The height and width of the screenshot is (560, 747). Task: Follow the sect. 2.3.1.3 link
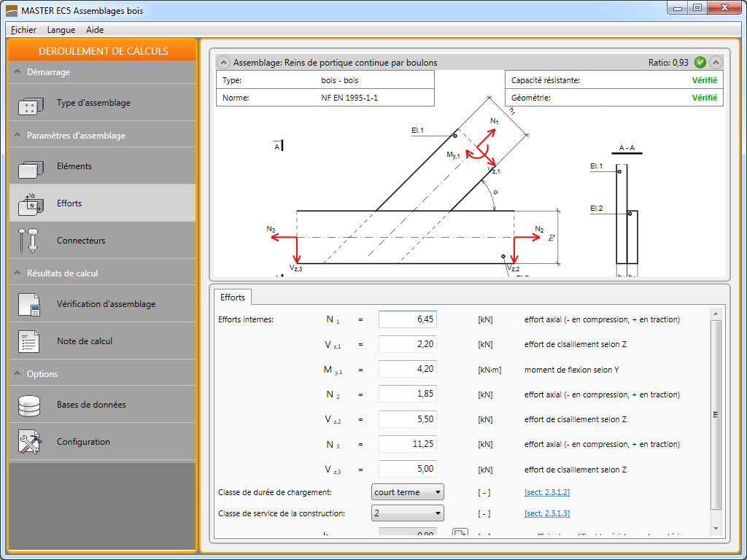pos(546,514)
